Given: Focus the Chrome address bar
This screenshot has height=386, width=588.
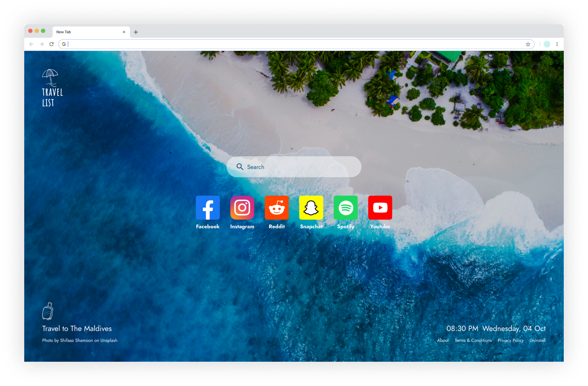Looking at the screenshot, I should pos(296,44).
